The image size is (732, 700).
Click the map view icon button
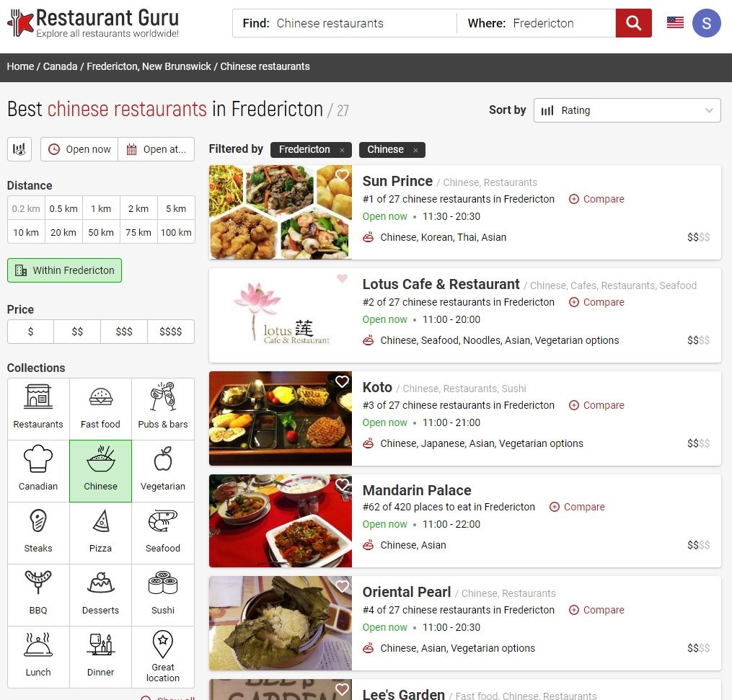[19, 149]
